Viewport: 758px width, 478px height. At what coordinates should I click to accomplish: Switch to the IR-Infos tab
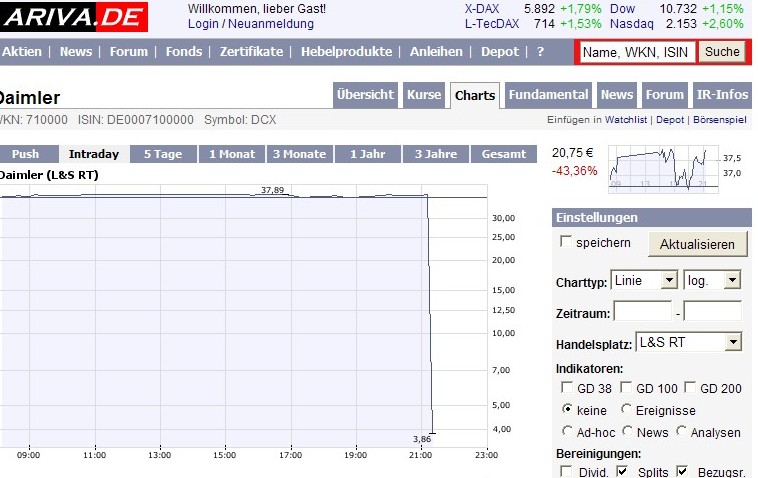(722, 95)
